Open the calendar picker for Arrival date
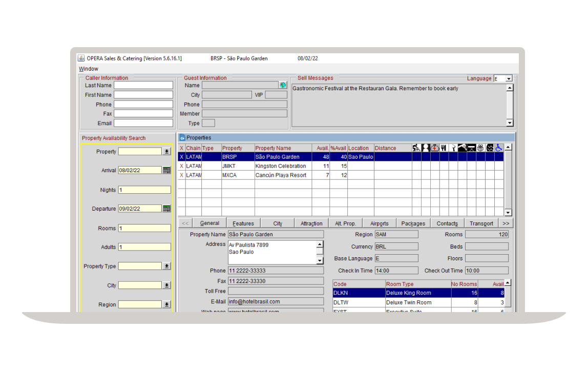The image size is (588, 371). click(x=166, y=170)
